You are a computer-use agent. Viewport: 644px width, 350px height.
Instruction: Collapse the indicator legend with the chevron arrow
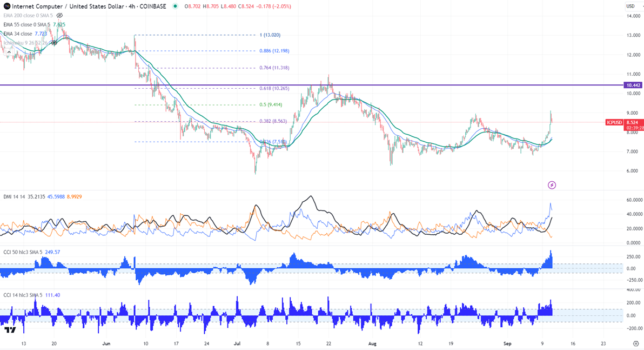click(9, 52)
